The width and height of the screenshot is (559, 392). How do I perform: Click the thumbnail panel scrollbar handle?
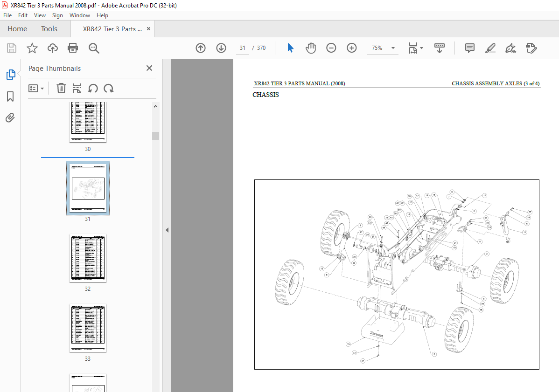[x=155, y=136]
